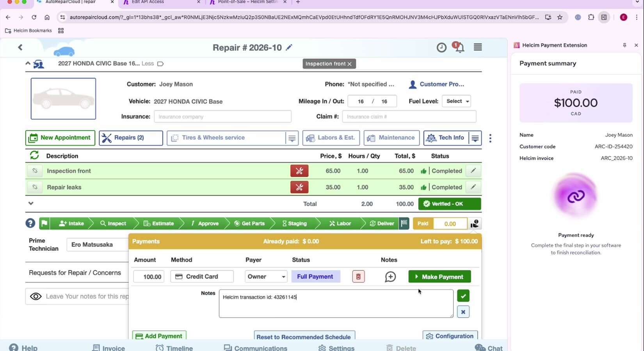Switch to the Labors & Est. tab
Screen dimensions: 644x351
point(331,138)
